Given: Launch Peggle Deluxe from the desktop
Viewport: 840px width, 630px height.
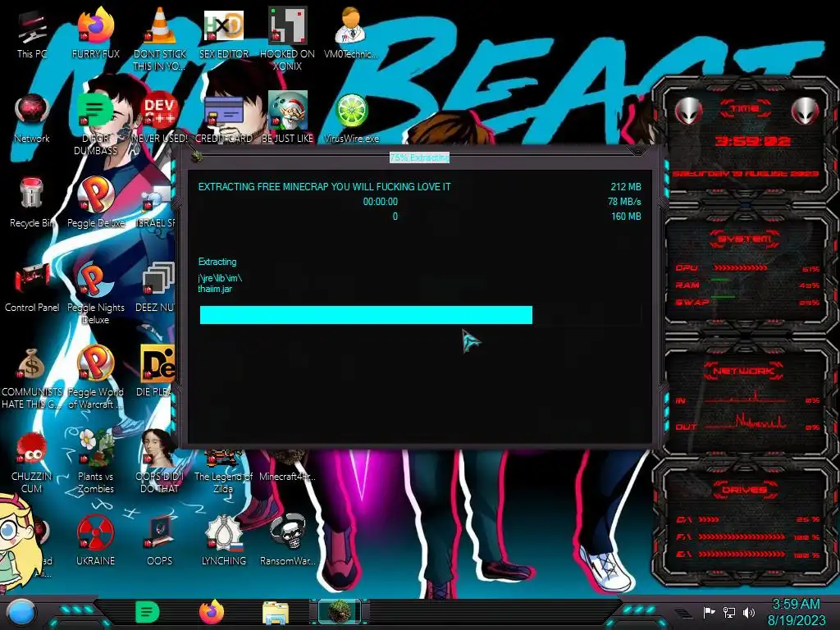Looking at the screenshot, I should 95,203.
